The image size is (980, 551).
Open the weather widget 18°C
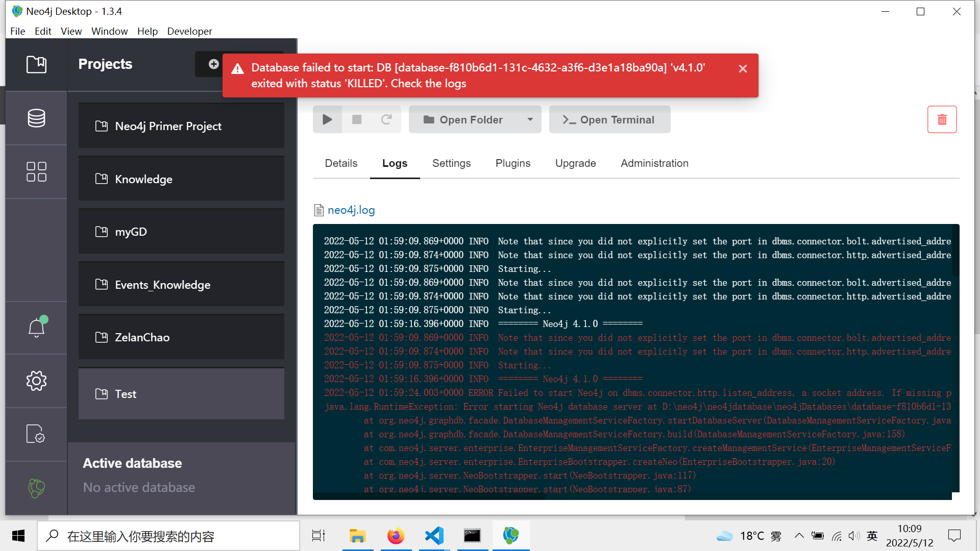click(x=749, y=536)
